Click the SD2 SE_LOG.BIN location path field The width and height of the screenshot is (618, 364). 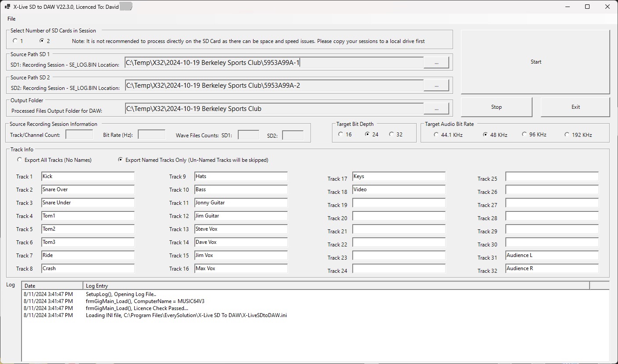point(274,86)
